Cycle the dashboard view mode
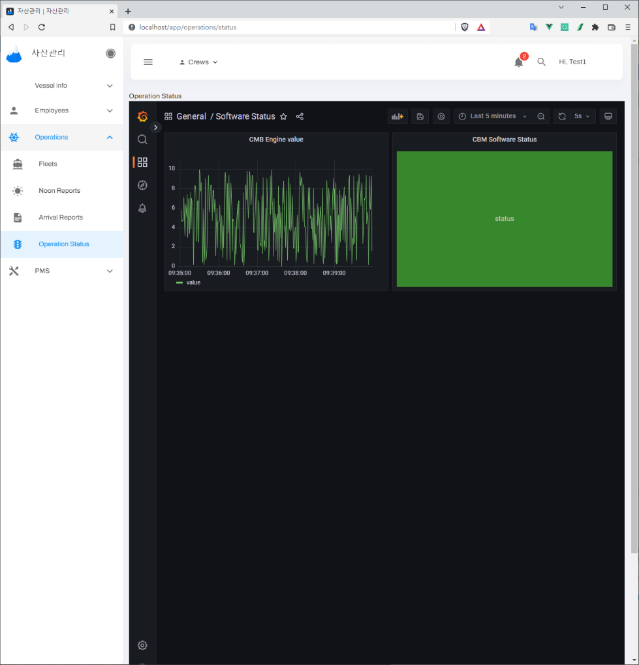The image size is (639, 665). 608,116
